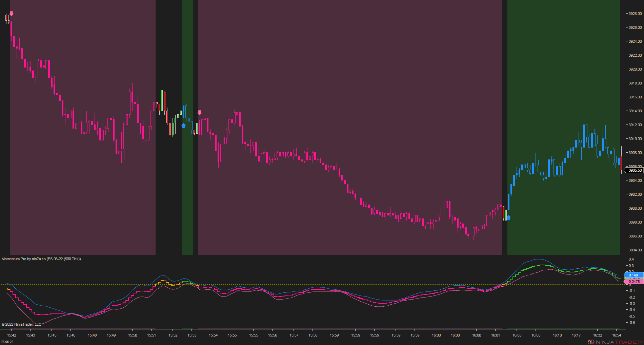
Task: Click the 3894.00 price axis label
Action: pos(635,250)
